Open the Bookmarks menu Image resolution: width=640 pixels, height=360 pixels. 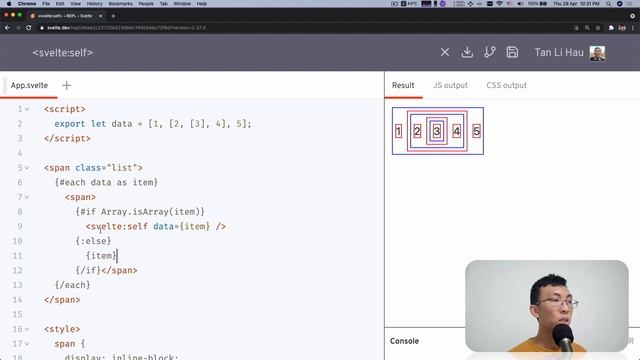click(120, 4)
